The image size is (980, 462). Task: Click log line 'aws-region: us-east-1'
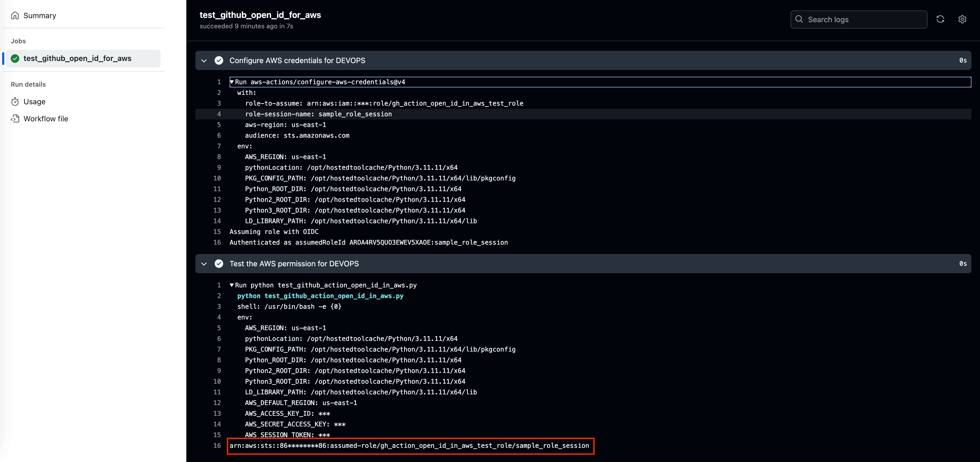[285, 125]
